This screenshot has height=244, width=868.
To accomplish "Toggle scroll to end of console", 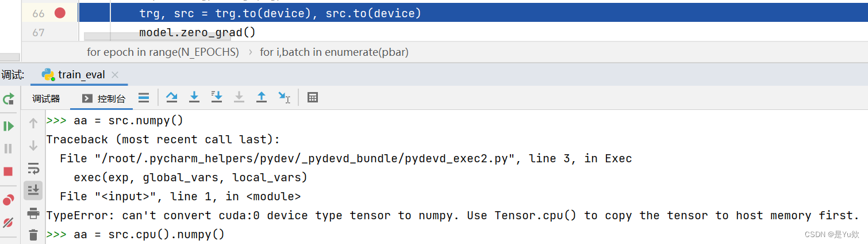I will click(33, 190).
